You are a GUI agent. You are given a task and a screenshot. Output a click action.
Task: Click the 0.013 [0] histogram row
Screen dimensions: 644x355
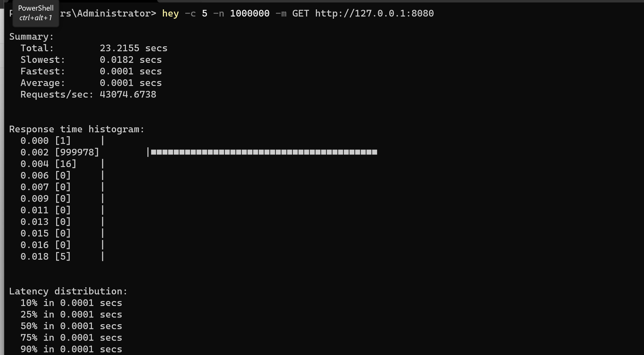(x=62, y=222)
